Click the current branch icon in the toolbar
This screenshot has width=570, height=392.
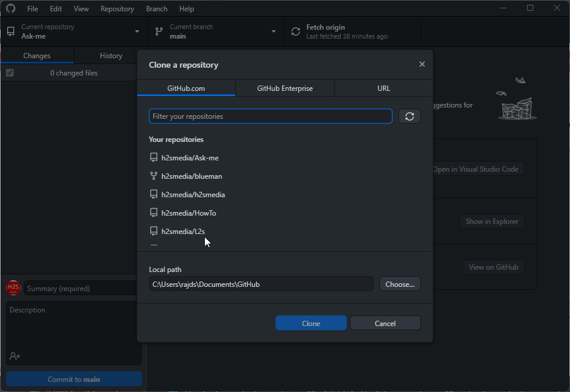pos(158,31)
